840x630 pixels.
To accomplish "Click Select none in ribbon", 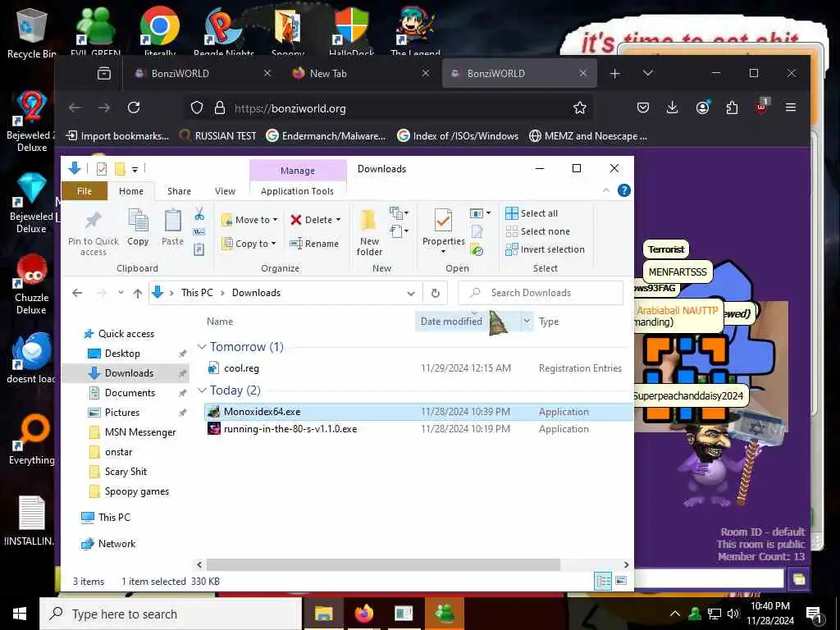I will (538, 231).
